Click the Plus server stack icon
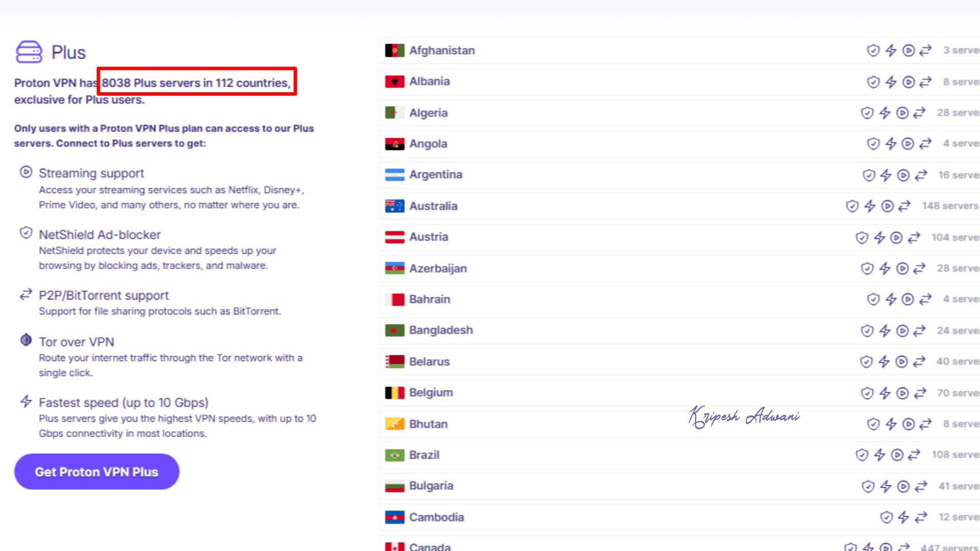Screen dimensions: 980x551 coord(29,52)
